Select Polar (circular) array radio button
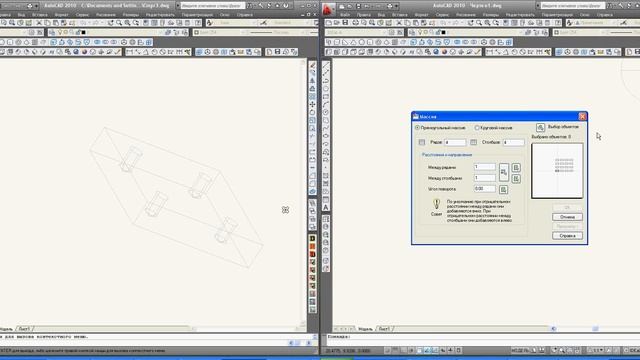The image size is (640, 360). pyautogui.click(x=477, y=128)
